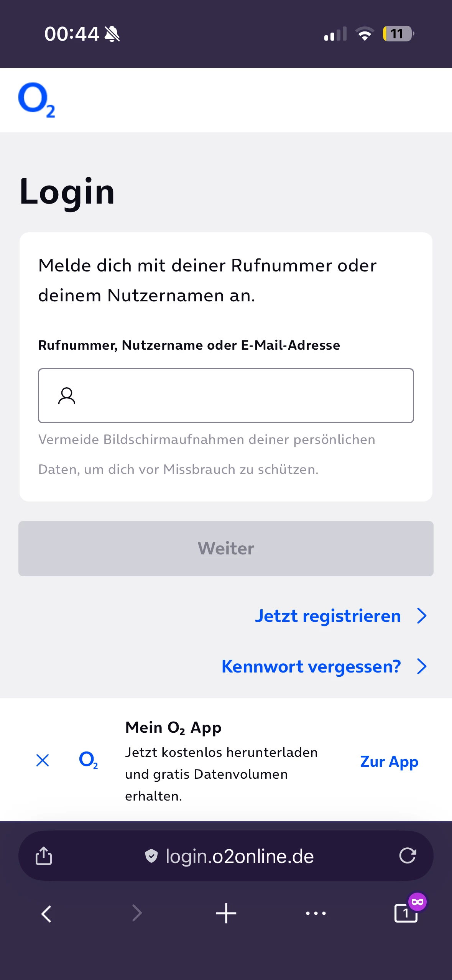This screenshot has height=980, width=452.
Task: Tap the browser share icon
Action: point(44,856)
